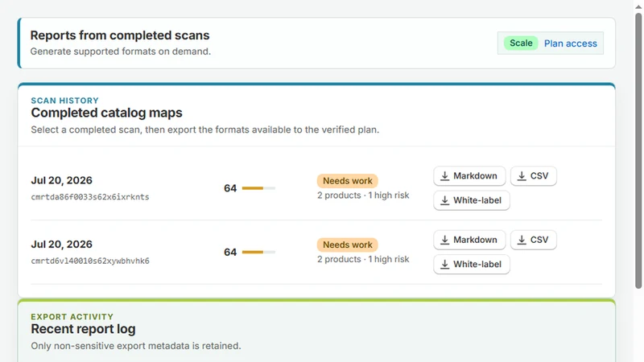Image resolution: width=644 pixels, height=362 pixels.
Task: Download CSV for scan cmrtd6vl40010s62xywbhvhk6
Action: (533, 240)
